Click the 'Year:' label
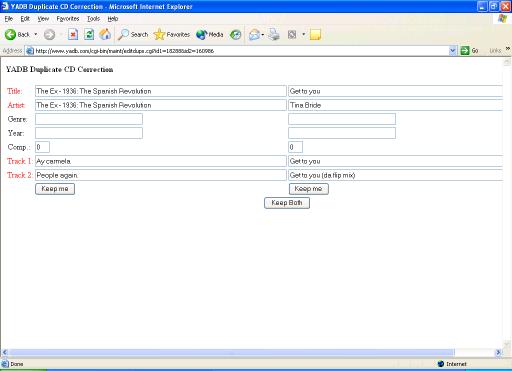Image resolution: width=512 pixels, height=371 pixels. coord(16,133)
